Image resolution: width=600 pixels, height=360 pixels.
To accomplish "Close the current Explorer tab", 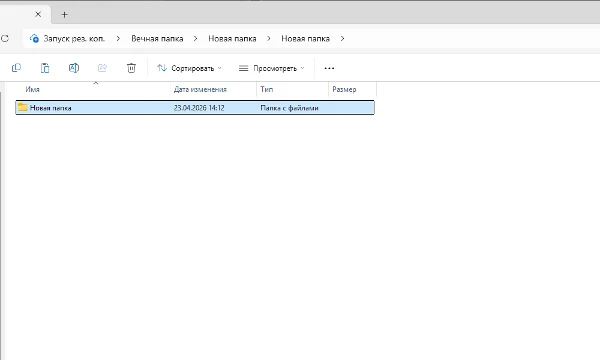I will (x=38, y=15).
